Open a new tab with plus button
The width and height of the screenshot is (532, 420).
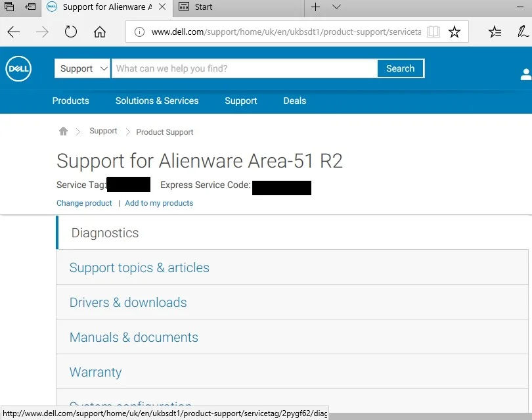pyautogui.click(x=315, y=7)
